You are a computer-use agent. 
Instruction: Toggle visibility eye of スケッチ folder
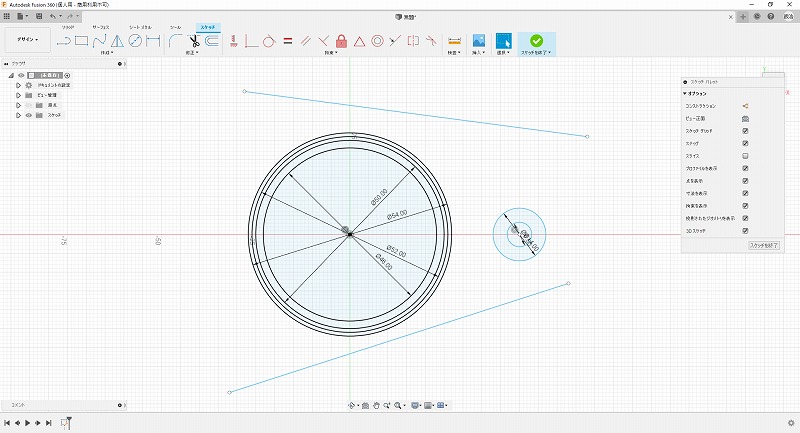(x=27, y=115)
